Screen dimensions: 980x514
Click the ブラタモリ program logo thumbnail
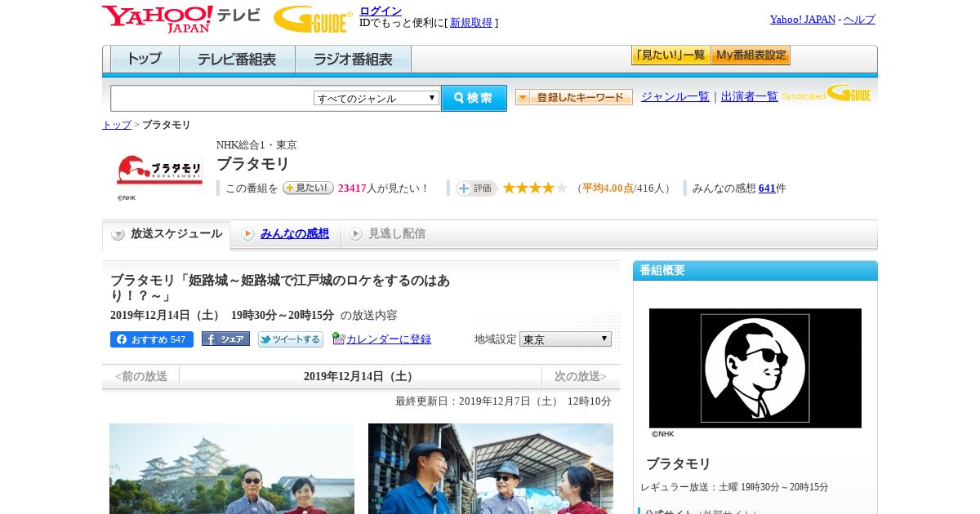point(159,170)
